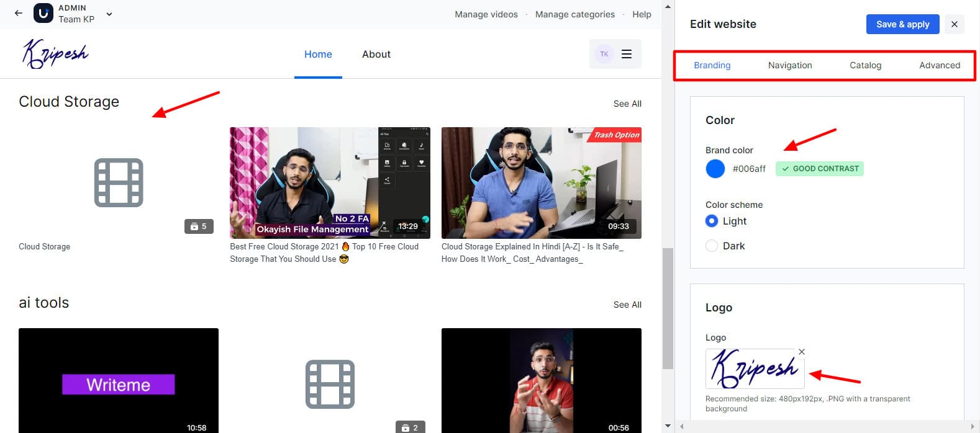Image resolution: width=980 pixels, height=433 pixels.
Task: Open the About page menu item
Action: (x=376, y=55)
